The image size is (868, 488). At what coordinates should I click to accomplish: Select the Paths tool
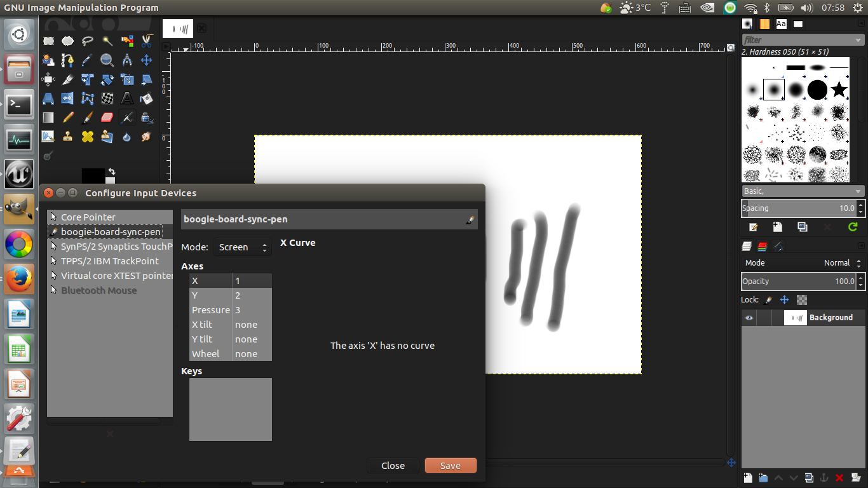tap(68, 60)
